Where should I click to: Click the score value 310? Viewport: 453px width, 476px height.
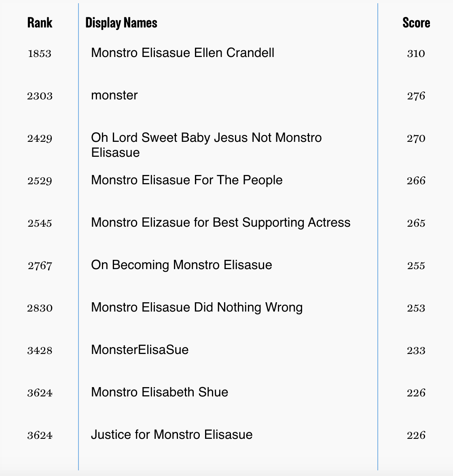coord(416,54)
